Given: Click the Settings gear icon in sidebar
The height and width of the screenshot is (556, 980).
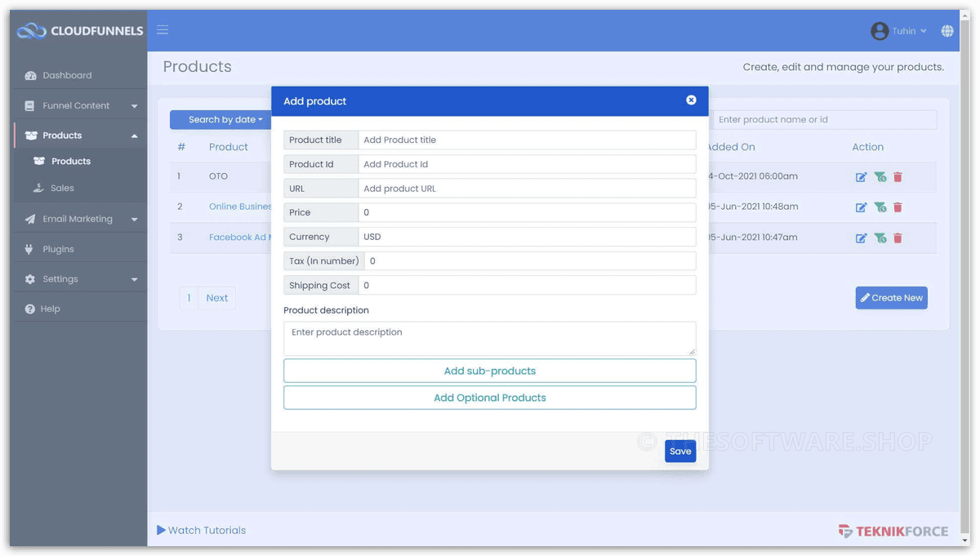Looking at the screenshot, I should pos(30,279).
